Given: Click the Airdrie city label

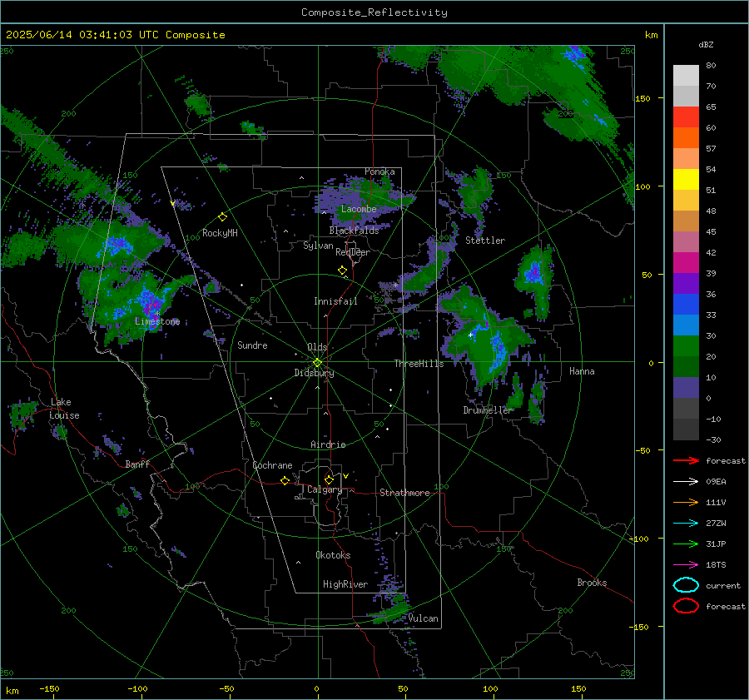Looking at the screenshot, I should [328, 444].
